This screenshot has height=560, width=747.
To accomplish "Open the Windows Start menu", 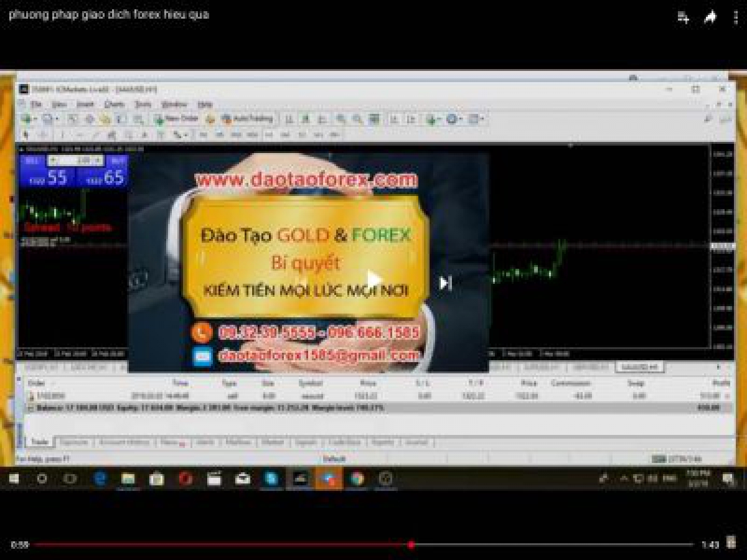I will point(13,478).
